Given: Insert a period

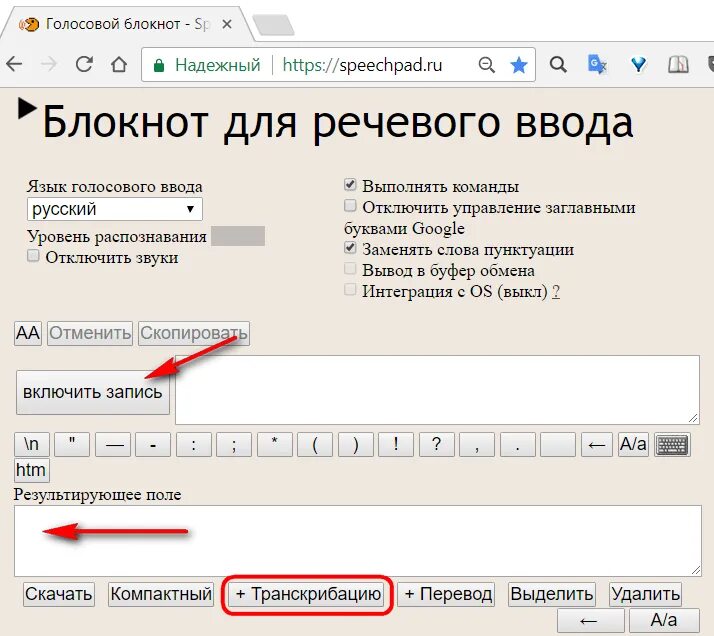Looking at the screenshot, I should pos(518,444).
